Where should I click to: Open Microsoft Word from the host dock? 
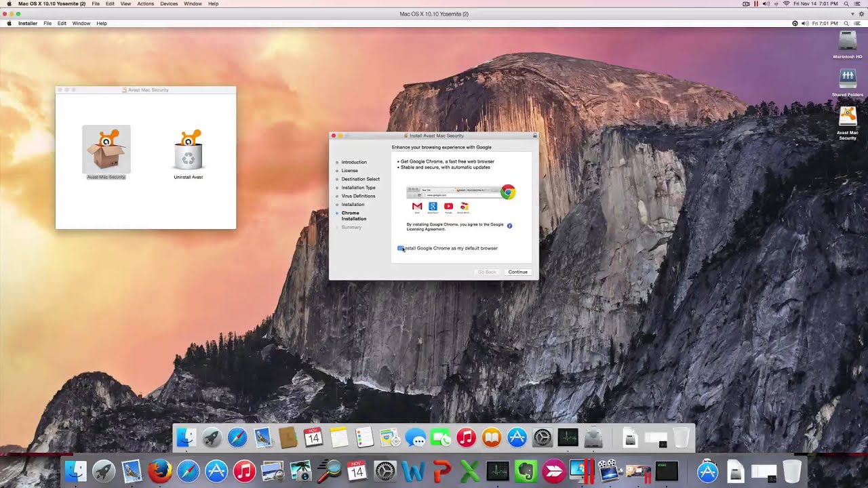(x=413, y=471)
